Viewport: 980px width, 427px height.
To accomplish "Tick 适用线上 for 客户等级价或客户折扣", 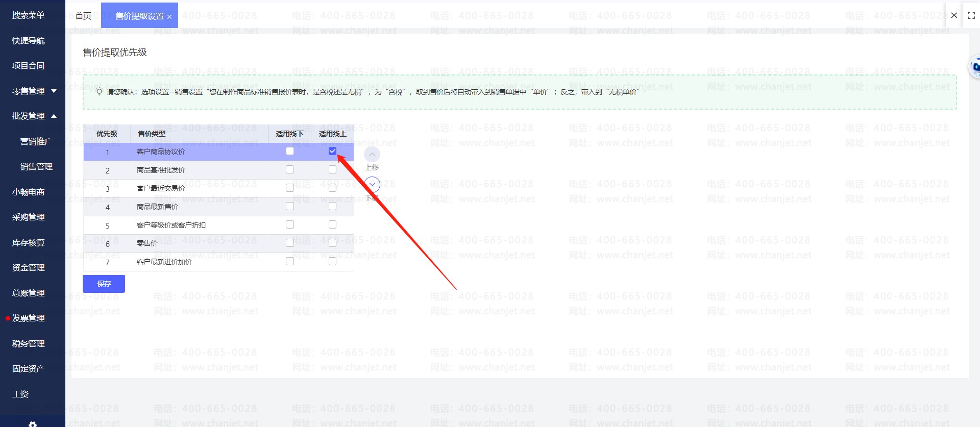I will click(x=332, y=224).
